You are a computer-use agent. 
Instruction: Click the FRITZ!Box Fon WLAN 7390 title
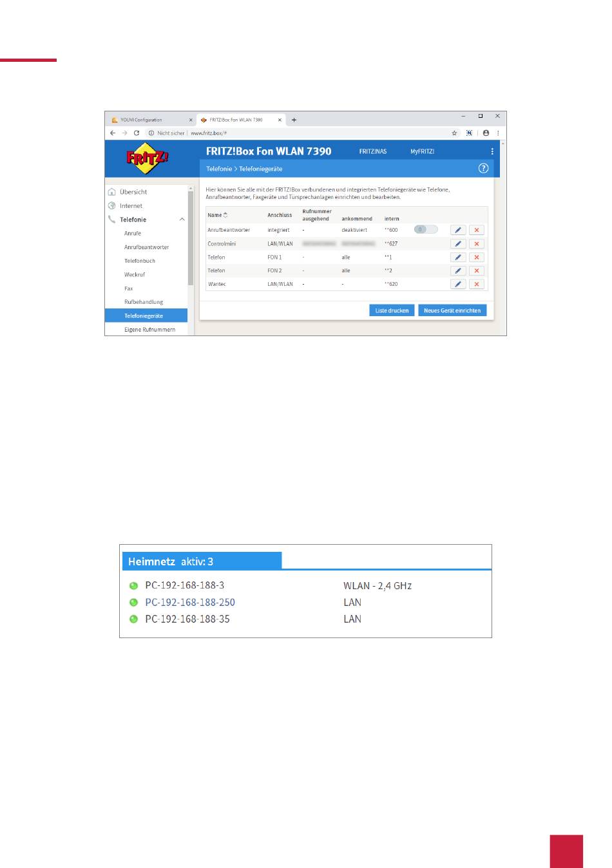(x=269, y=151)
